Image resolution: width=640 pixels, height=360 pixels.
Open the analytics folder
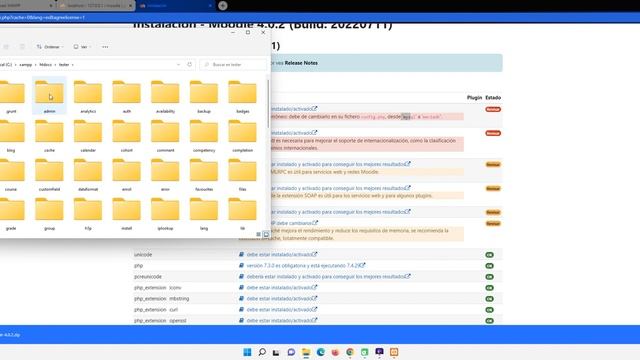[88, 96]
